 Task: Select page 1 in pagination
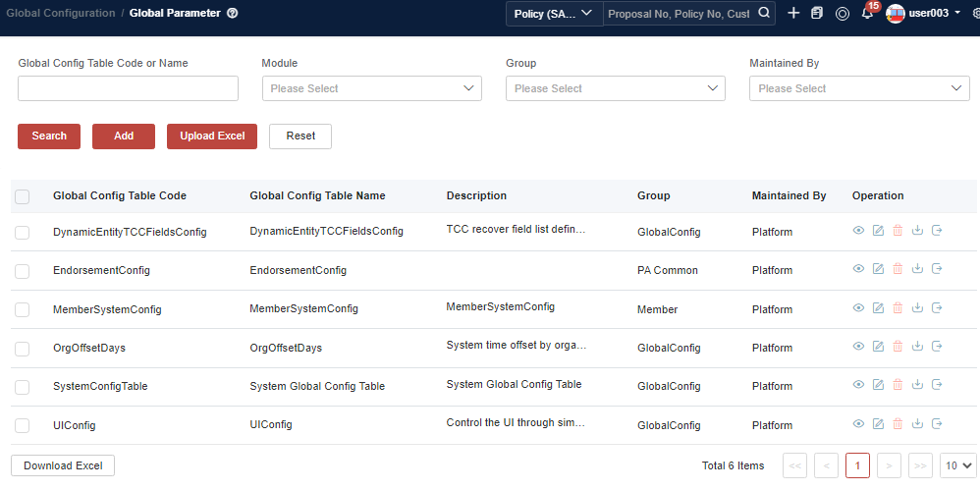point(857,465)
